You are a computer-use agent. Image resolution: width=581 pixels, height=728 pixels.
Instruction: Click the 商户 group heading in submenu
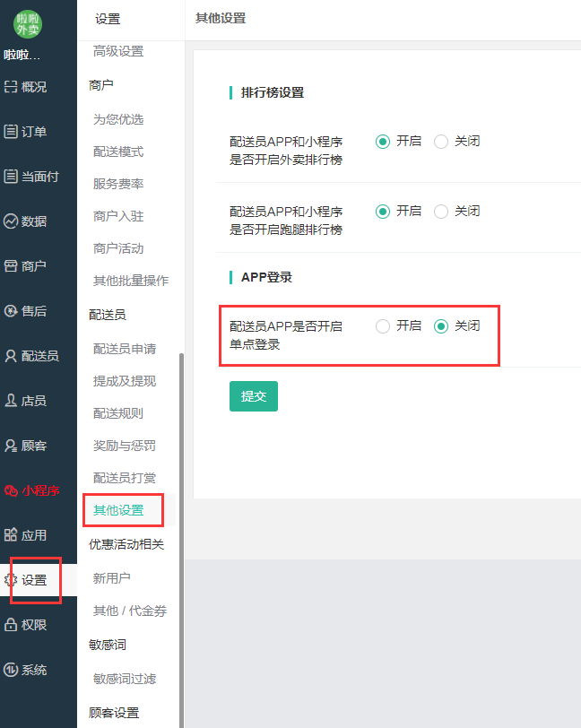coord(101,85)
